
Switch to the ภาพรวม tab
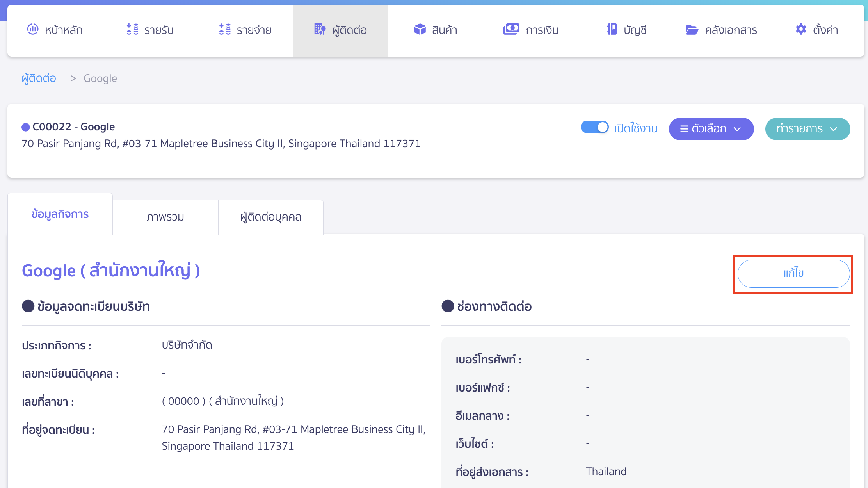pos(165,217)
